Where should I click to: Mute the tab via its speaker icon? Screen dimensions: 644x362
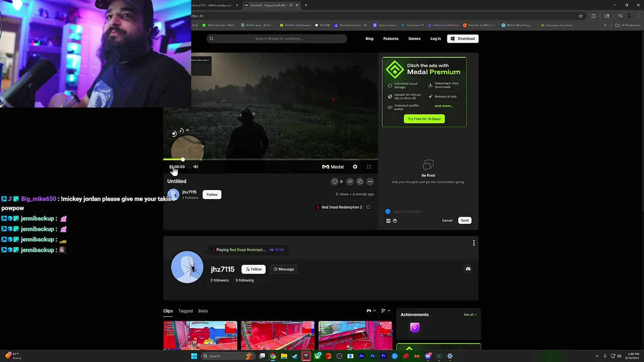pyautogui.click(x=291, y=5)
